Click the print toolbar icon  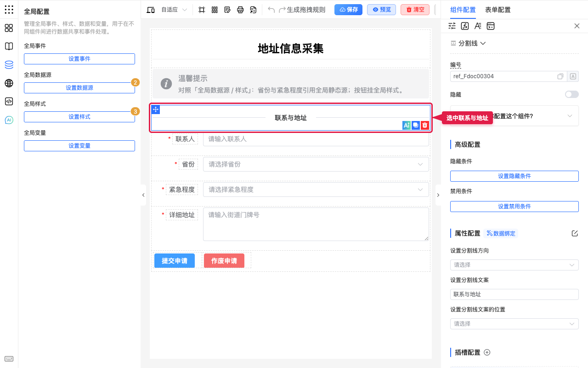pyautogui.click(x=240, y=10)
